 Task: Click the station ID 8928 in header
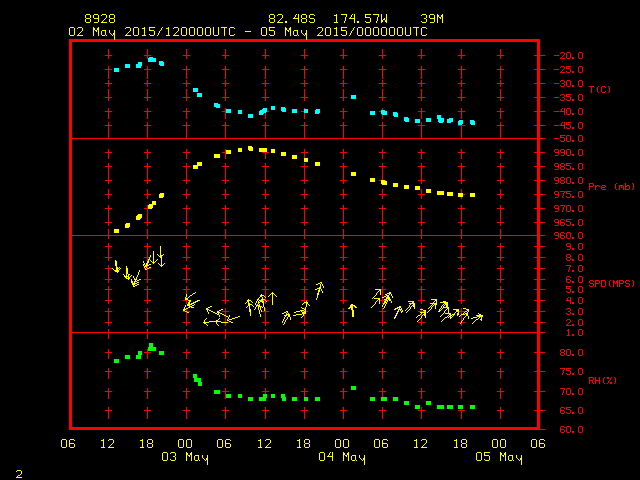coord(101,19)
